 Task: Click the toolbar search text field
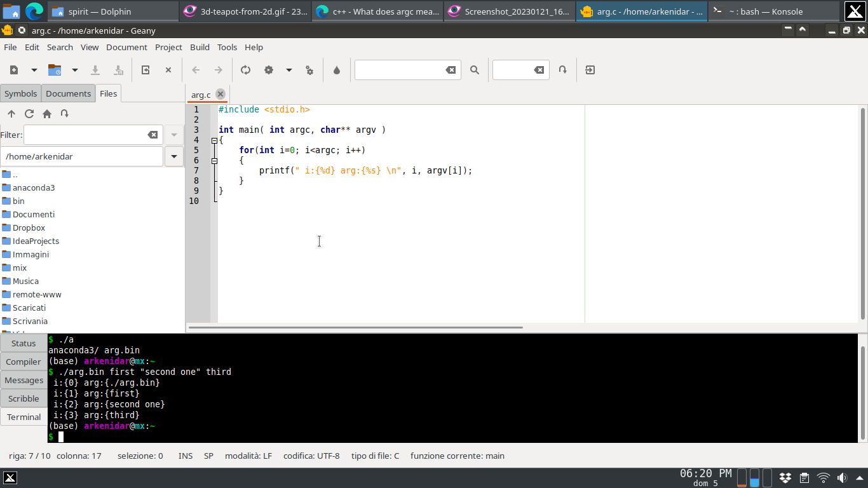click(399, 70)
